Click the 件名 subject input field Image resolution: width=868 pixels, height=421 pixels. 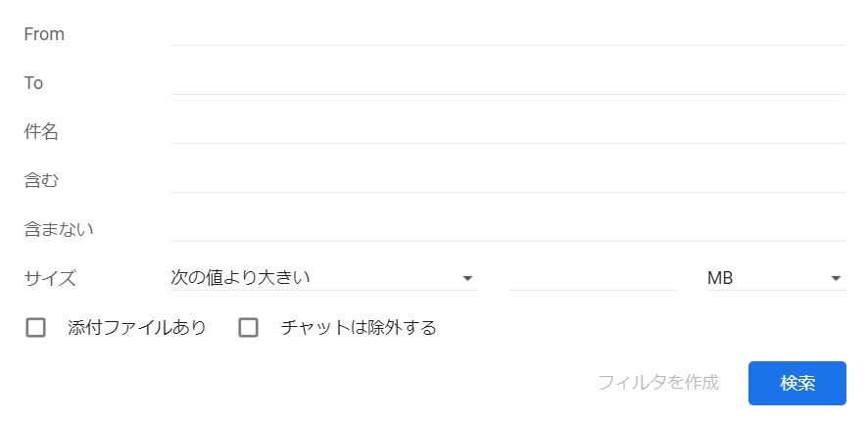tap(507, 131)
